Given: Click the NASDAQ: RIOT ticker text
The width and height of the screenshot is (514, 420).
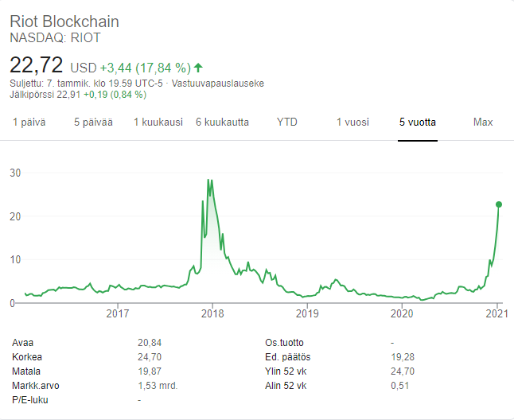Looking at the screenshot, I should [55, 37].
